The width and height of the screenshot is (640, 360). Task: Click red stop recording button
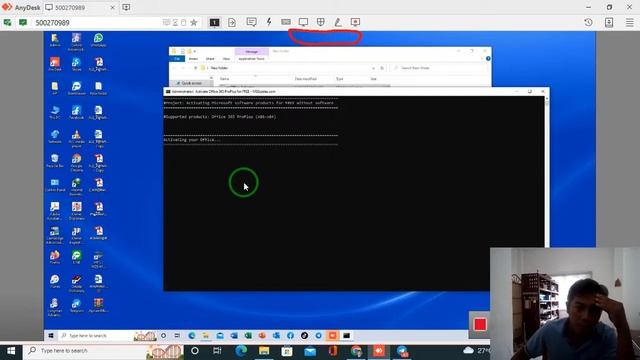coord(480,325)
